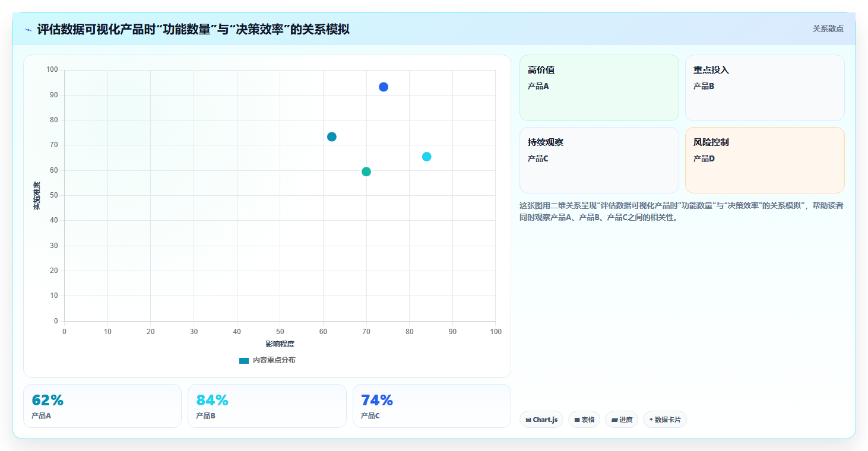
Task: Click the legend color box for 内容重点分布
Action: [244, 360]
